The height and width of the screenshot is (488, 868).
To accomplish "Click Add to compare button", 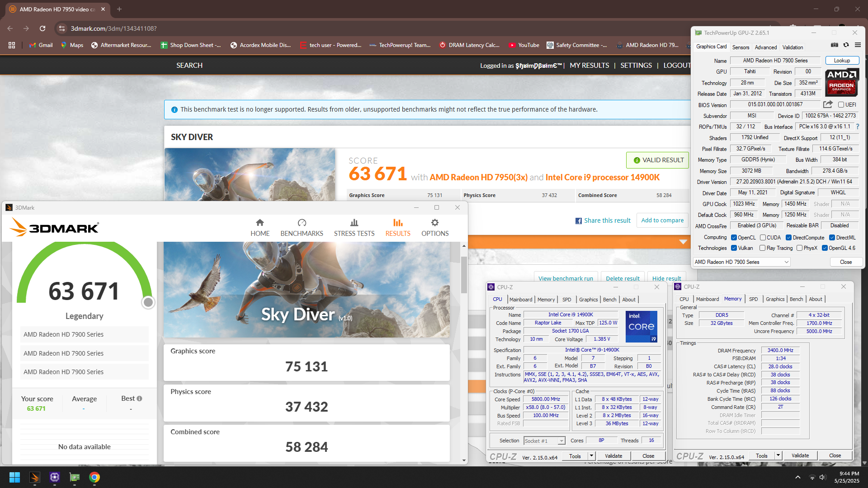I will (x=662, y=221).
